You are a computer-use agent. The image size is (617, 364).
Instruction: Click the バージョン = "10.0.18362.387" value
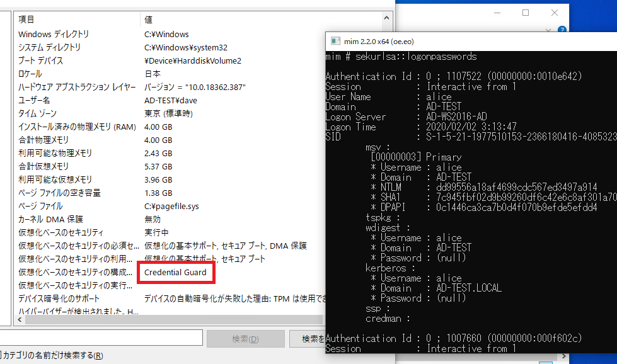[x=195, y=88]
